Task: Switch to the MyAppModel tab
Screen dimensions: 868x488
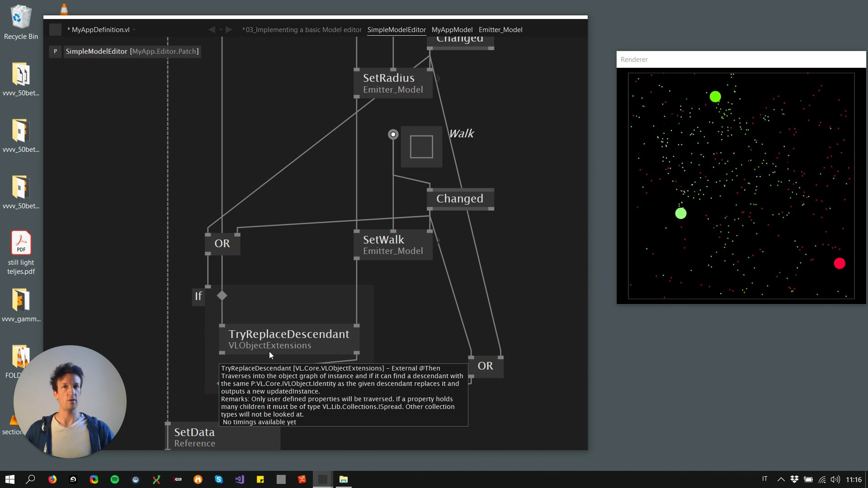Action: point(452,30)
